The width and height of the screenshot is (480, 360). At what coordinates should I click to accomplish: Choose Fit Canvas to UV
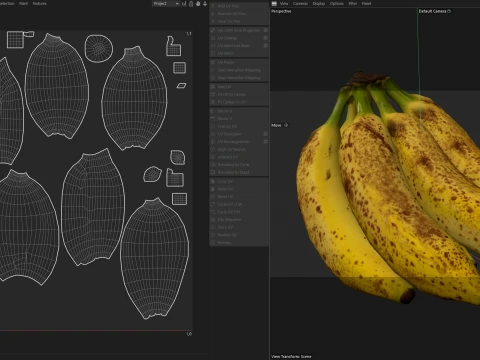(x=239, y=102)
